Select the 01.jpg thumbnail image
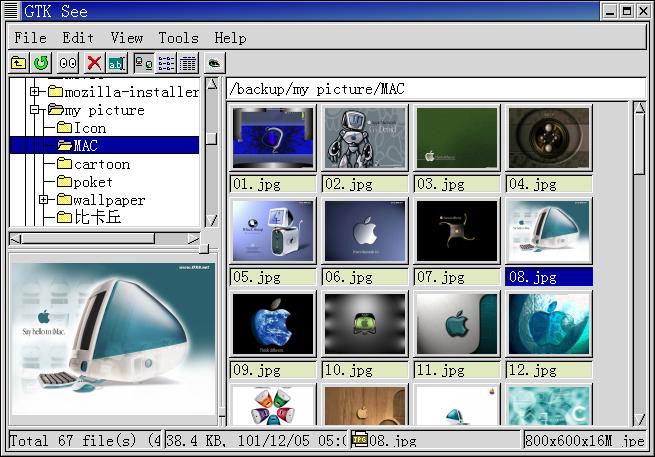The height and width of the screenshot is (457, 655). click(273, 137)
